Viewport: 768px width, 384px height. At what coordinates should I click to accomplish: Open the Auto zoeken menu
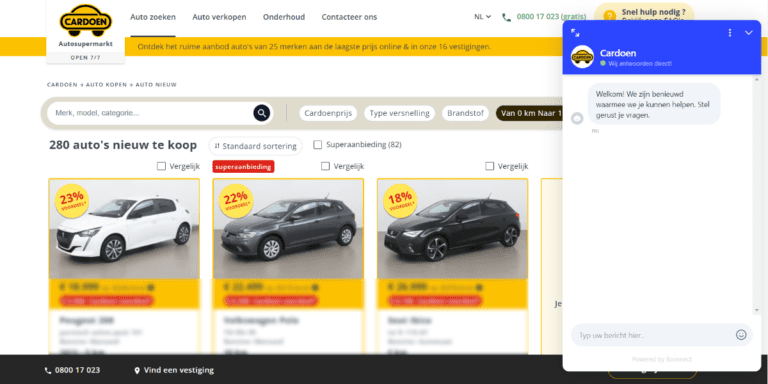(153, 17)
